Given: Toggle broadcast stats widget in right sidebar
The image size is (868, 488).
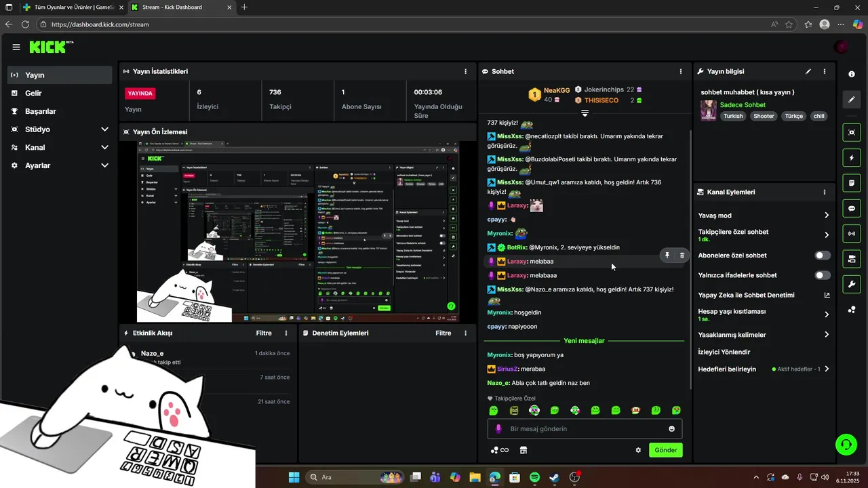Looking at the screenshot, I should click(x=852, y=234).
